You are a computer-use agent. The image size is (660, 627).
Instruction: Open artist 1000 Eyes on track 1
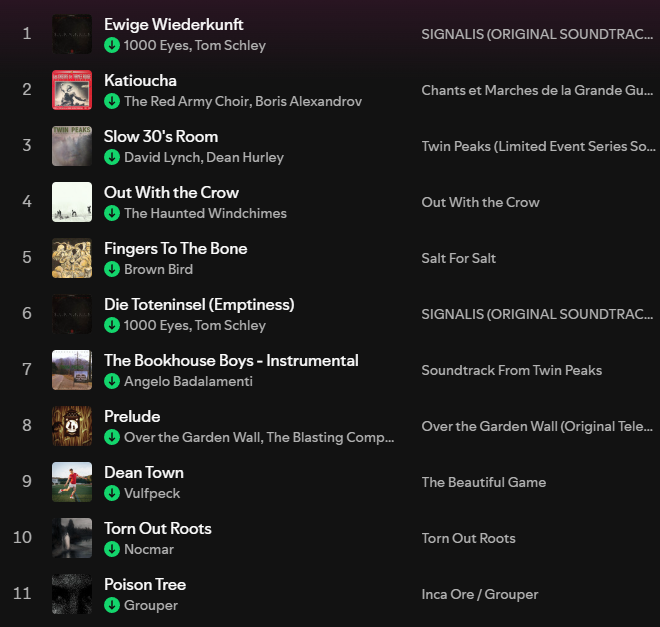coord(156,45)
